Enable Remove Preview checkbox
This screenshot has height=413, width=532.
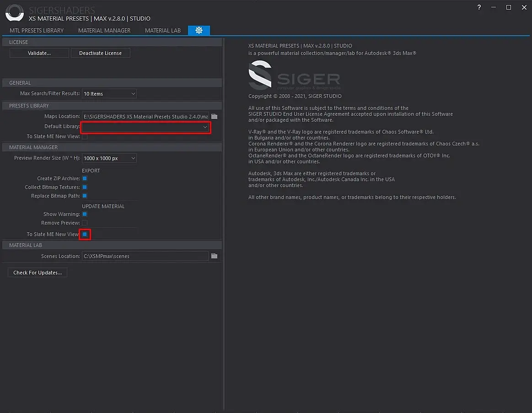(x=85, y=223)
